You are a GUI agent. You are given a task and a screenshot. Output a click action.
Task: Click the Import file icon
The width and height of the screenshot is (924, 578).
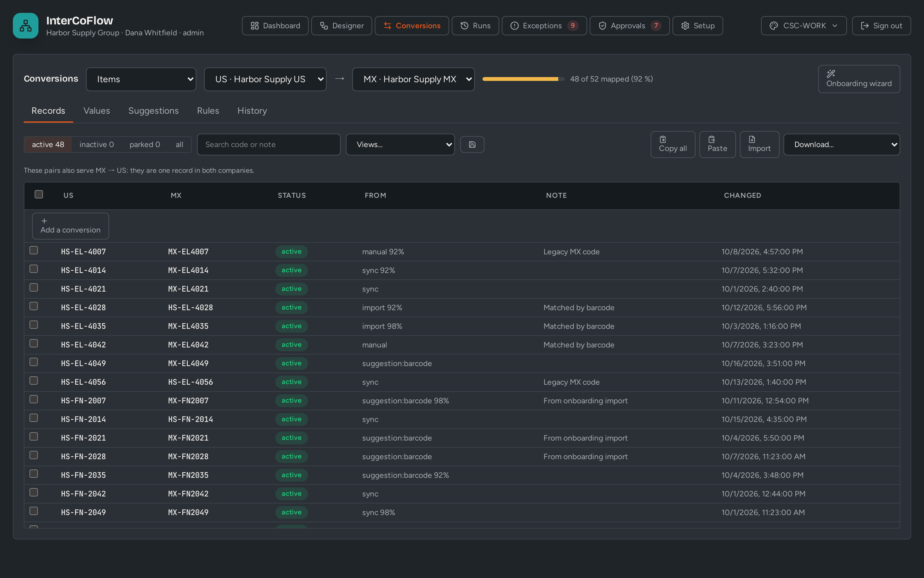(752, 139)
